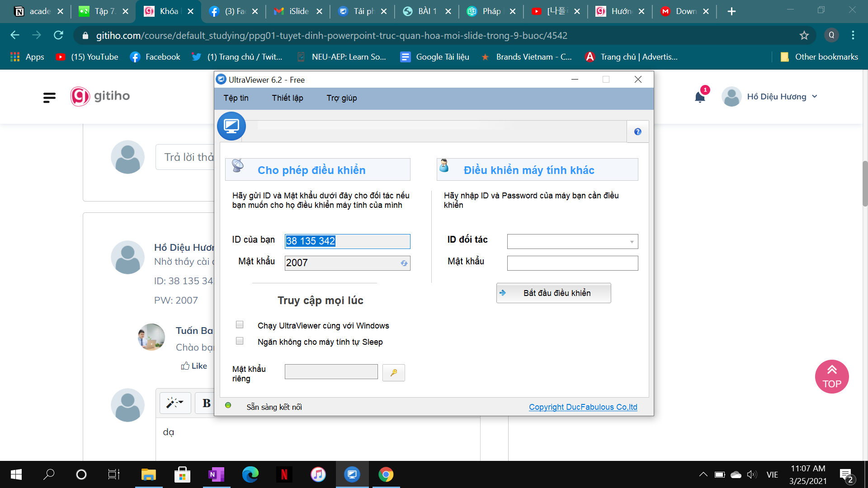Open the Tệp tin menu

[236, 98]
